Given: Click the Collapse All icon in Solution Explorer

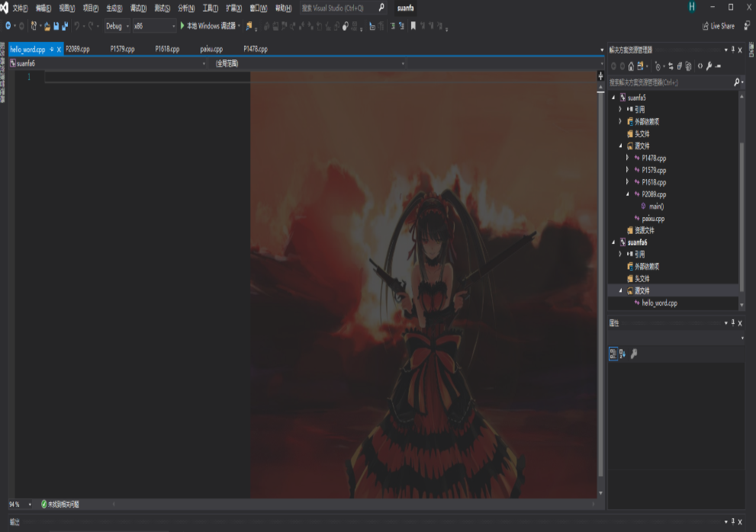Looking at the screenshot, I should 680,66.
